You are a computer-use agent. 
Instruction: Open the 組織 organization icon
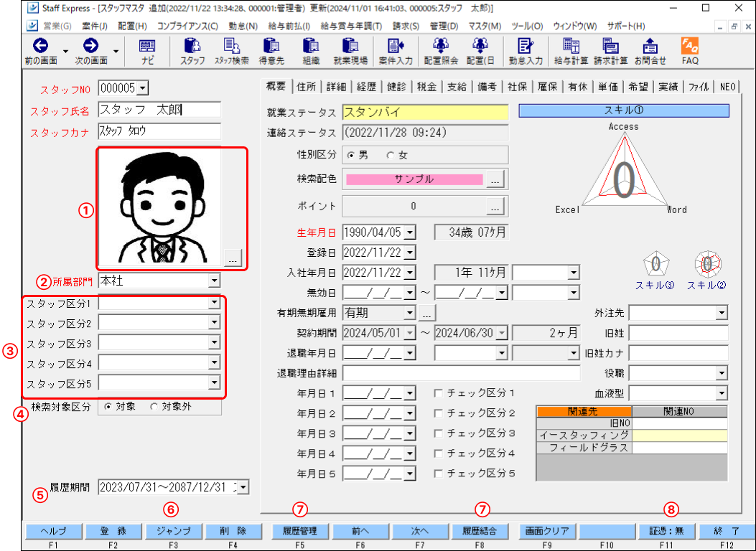311,46
